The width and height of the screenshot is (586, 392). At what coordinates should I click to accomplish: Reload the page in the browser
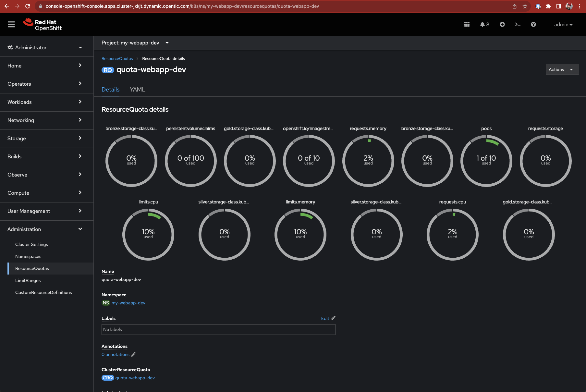click(x=28, y=6)
